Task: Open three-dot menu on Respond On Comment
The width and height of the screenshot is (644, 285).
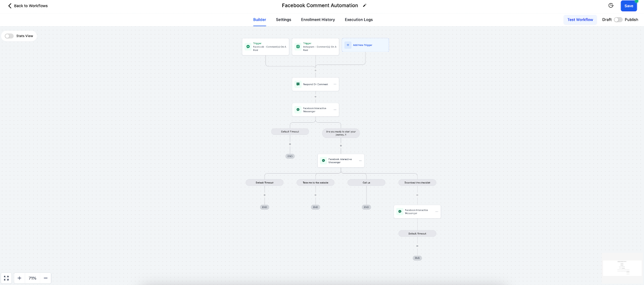Action: (x=335, y=84)
